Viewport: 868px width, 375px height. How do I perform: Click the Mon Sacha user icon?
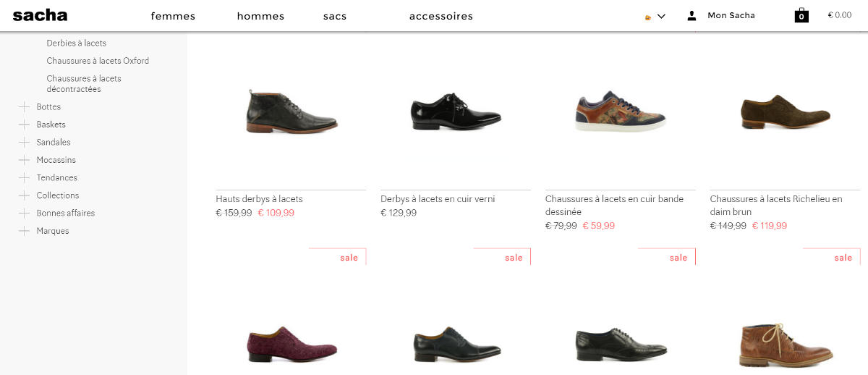[692, 15]
